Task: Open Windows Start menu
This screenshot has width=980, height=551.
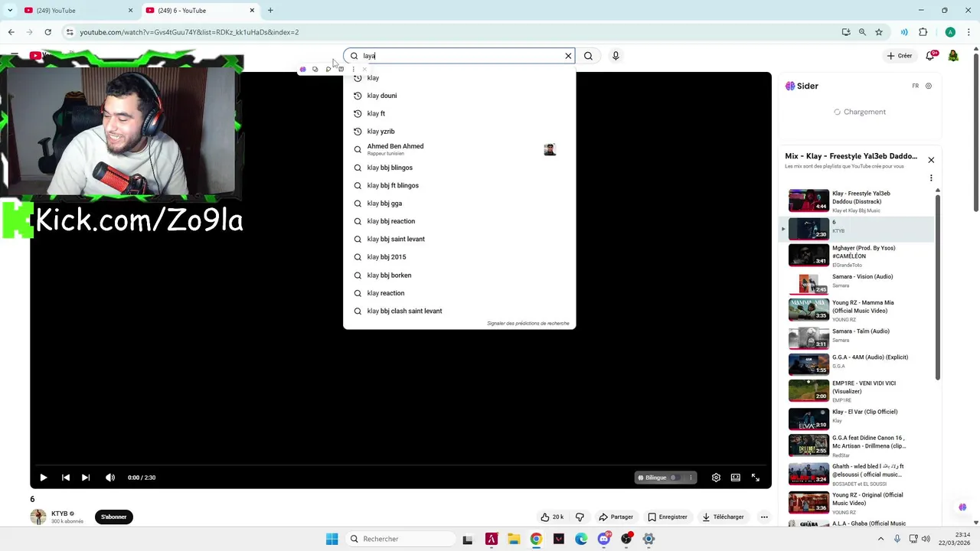Action: pyautogui.click(x=332, y=539)
